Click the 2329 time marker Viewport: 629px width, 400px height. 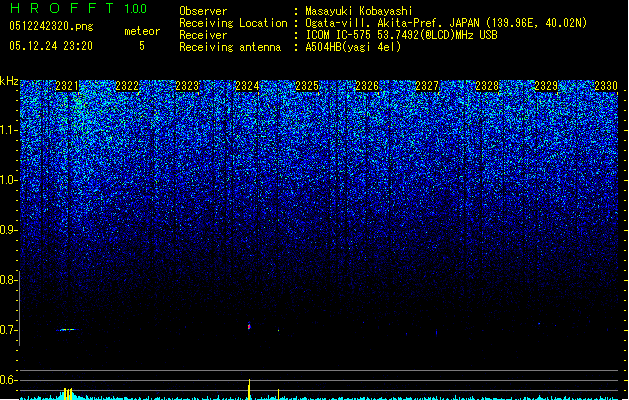pos(546,86)
